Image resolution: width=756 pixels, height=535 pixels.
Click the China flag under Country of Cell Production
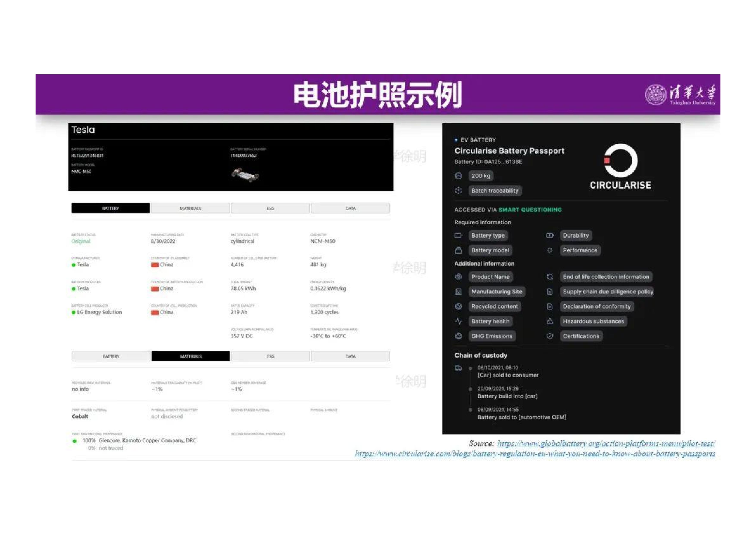(x=155, y=312)
